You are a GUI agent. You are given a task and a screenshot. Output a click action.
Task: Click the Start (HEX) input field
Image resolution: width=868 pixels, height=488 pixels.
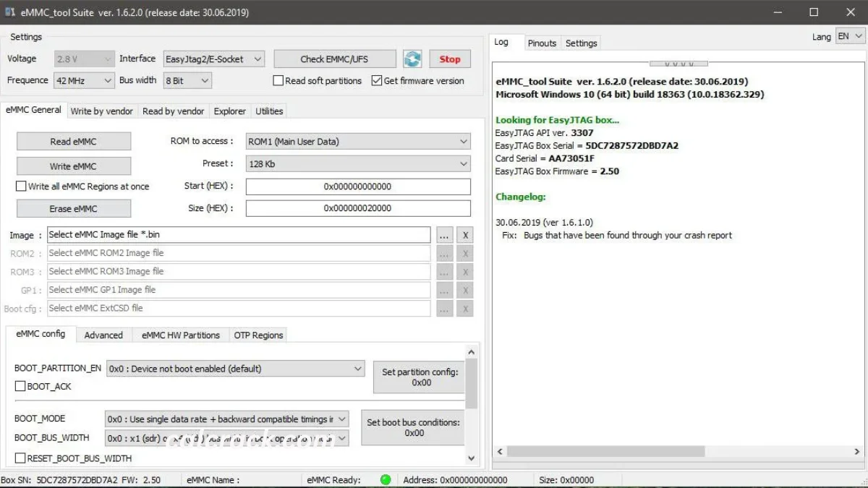click(358, 187)
